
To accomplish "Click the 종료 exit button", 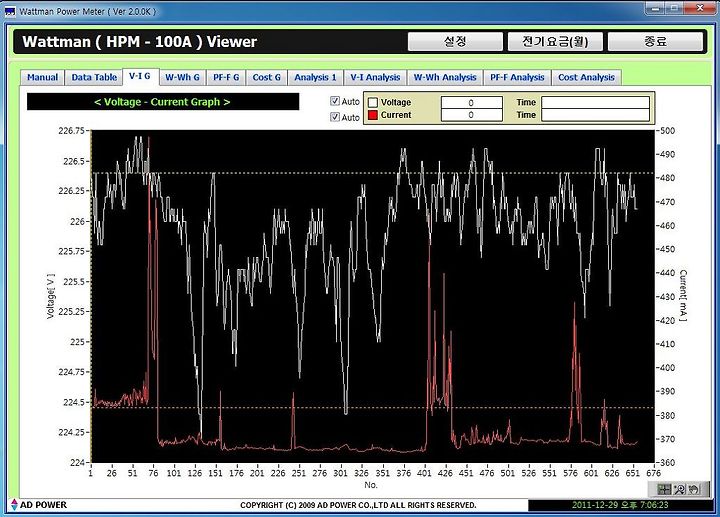I will point(655,42).
